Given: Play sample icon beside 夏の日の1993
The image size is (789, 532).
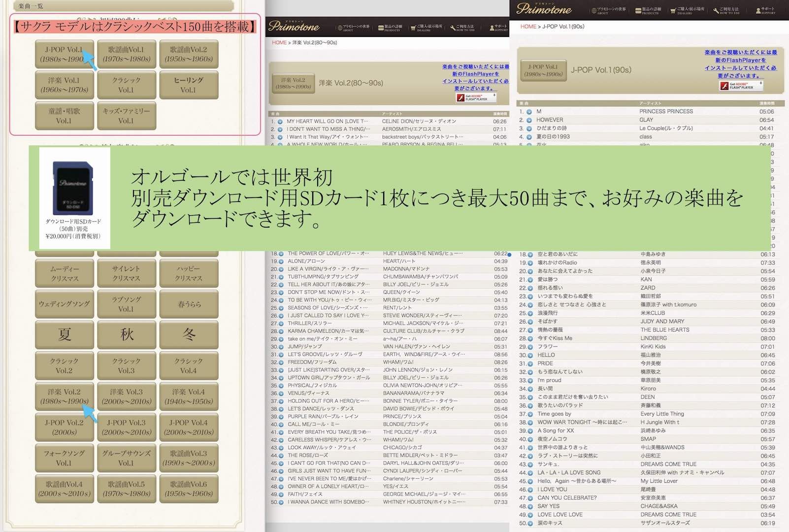Looking at the screenshot, I should point(529,137).
